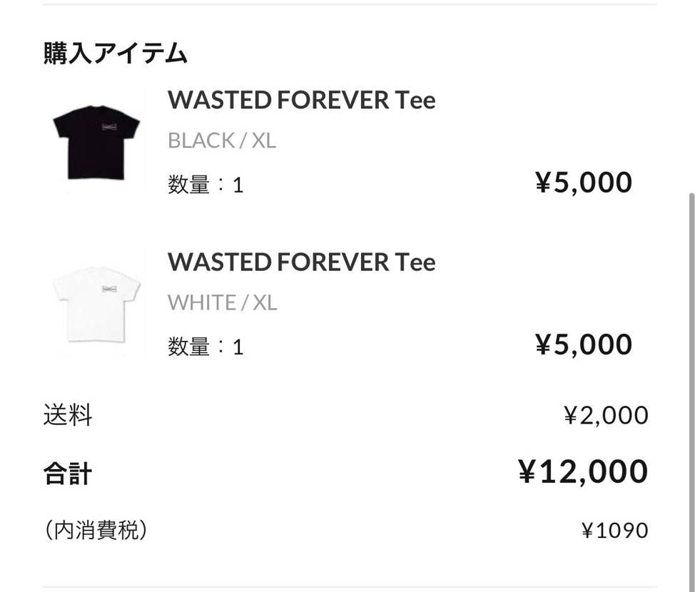Open the first WASTED FOREVER Tee product link
This screenshot has height=592, width=700.
(300, 101)
